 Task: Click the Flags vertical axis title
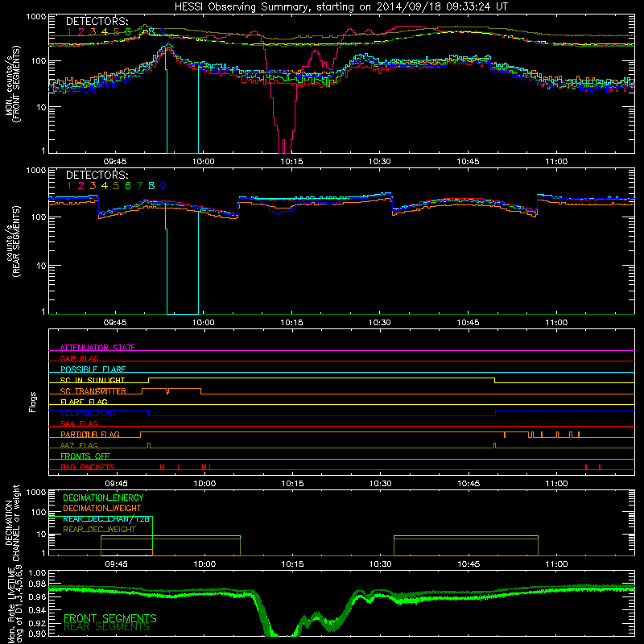click(x=33, y=402)
